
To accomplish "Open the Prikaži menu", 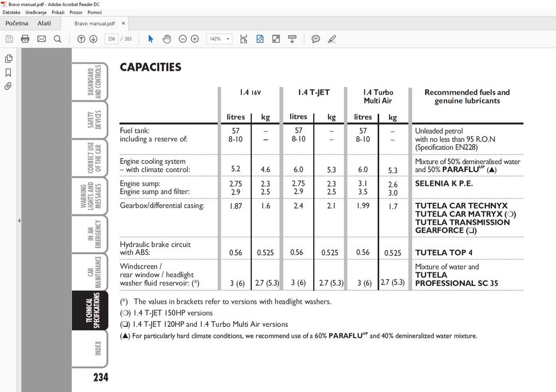I will (58, 13).
